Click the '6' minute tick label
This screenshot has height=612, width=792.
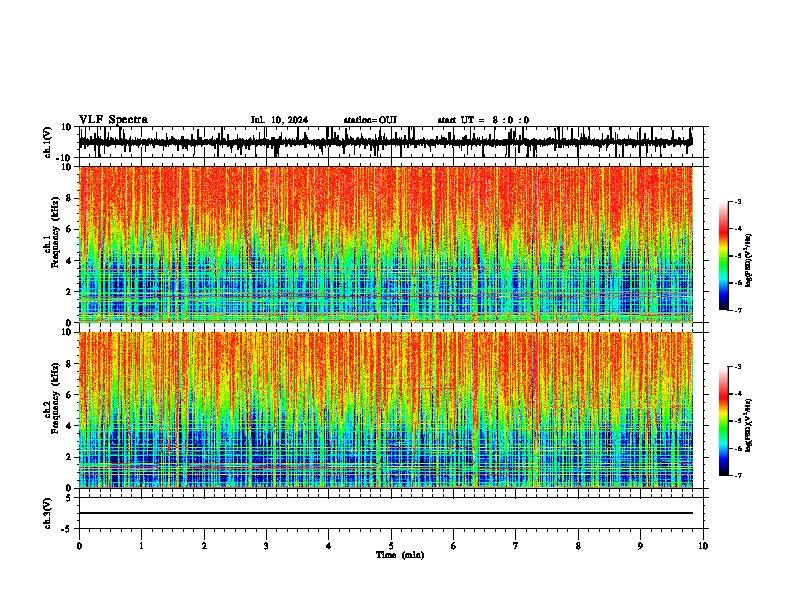click(454, 546)
